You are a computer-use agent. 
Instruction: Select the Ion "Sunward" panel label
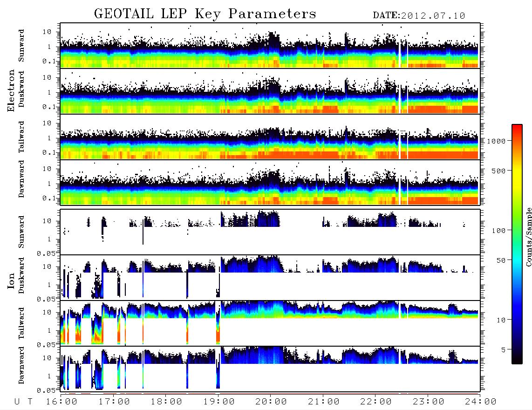tap(21, 232)
